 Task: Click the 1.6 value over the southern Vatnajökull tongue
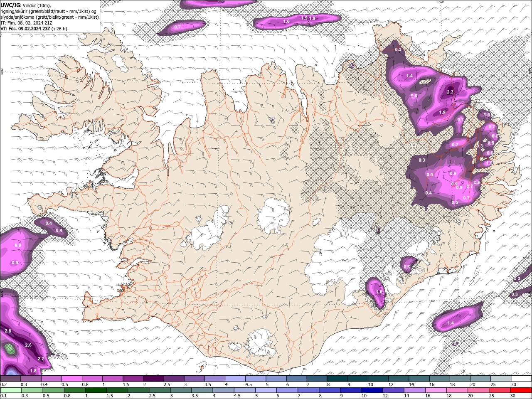[x=379, y=292]
